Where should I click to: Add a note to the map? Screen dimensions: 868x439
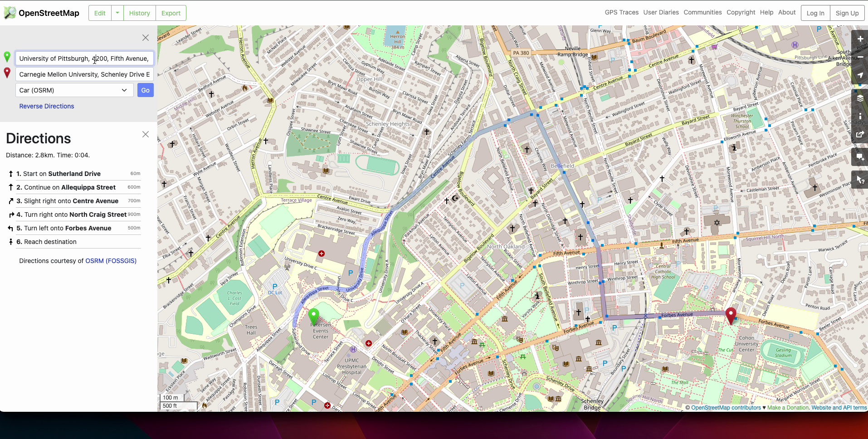pos(859,157)
